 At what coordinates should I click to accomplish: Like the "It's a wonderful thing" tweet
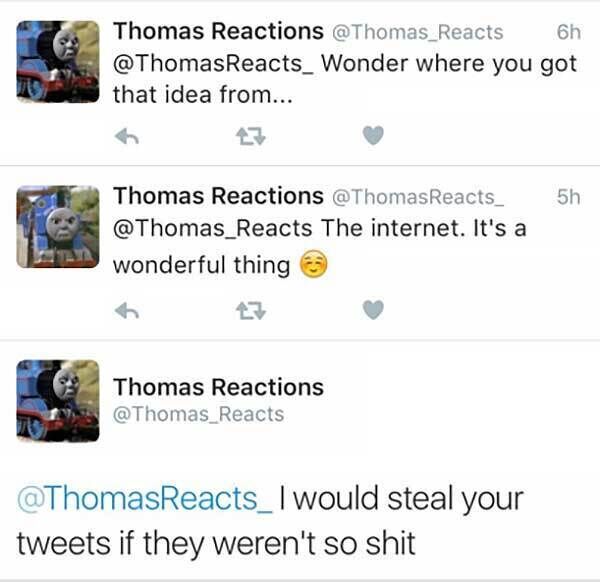tap(372, 311)
